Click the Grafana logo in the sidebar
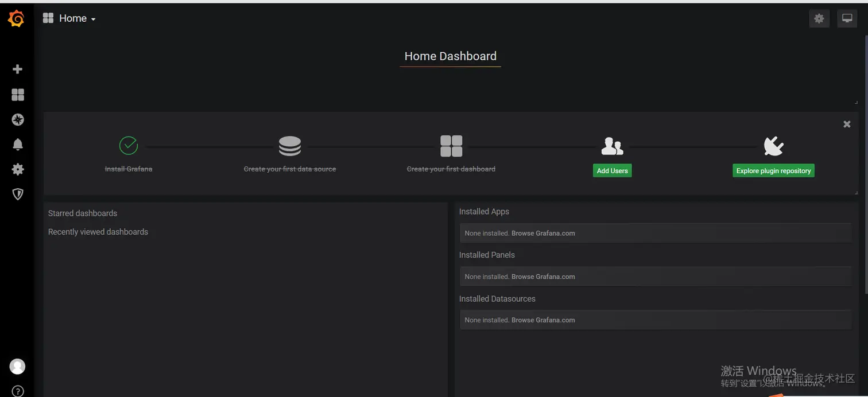The height and width of the screenshot is (397, 868). [16, 18]
